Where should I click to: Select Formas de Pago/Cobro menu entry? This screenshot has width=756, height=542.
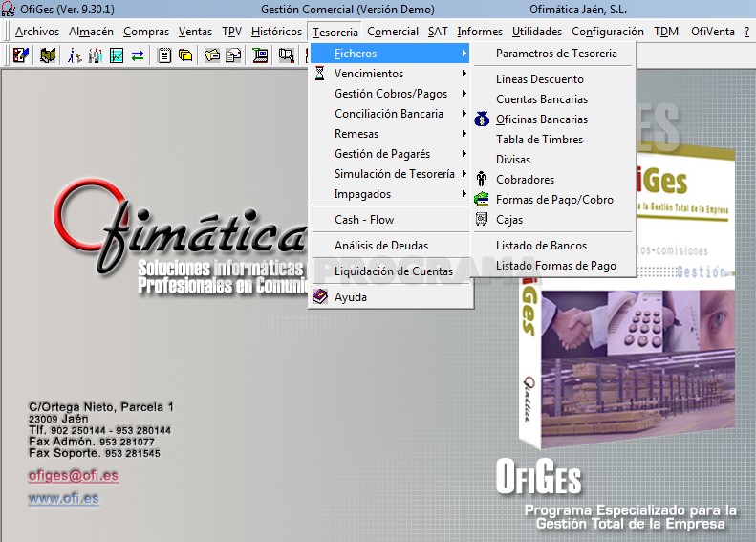[x=552, y=200]
